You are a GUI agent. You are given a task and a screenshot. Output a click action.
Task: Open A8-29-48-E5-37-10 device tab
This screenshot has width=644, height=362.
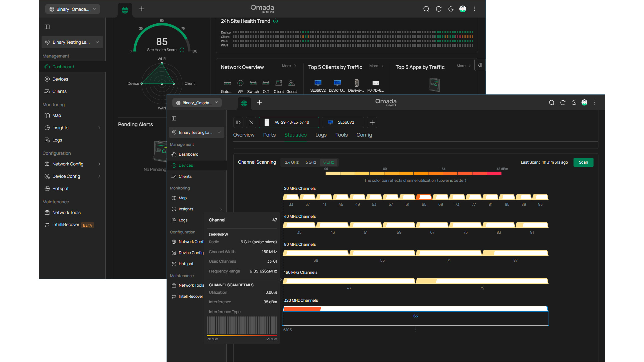289,122
